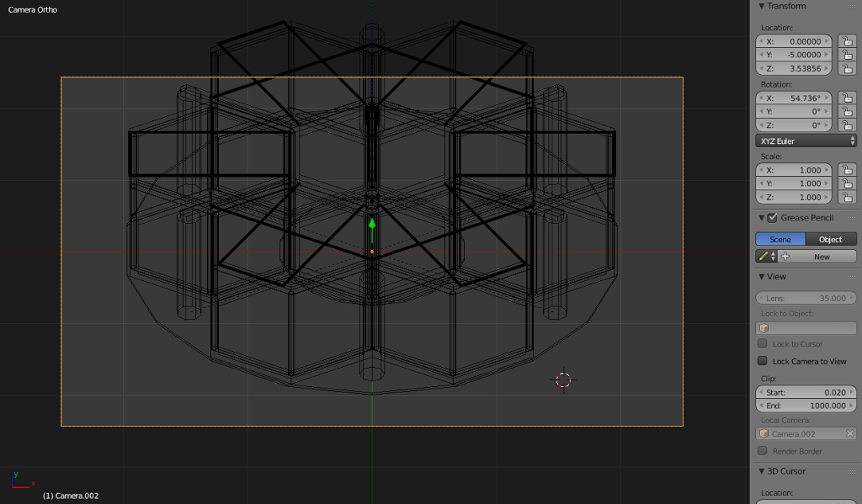
Task: Disable the Grease Pencil checkbox
Action: [773, 218]
